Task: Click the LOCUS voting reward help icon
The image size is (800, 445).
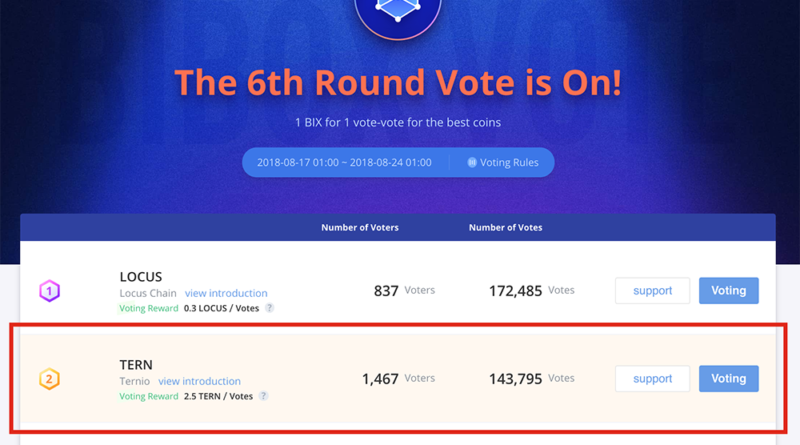Action: pos(270,308)
